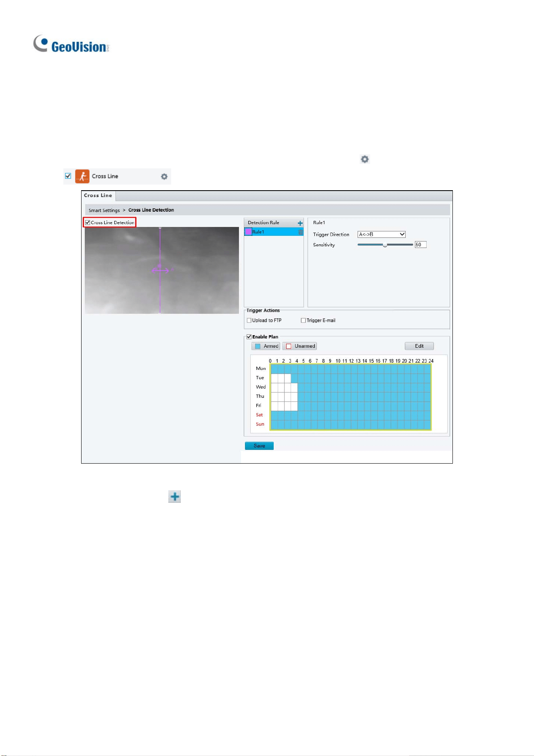This screenshot has height=756, width=534.
Task: Click the Sat row label in schedule
Action: pos(259,415)
